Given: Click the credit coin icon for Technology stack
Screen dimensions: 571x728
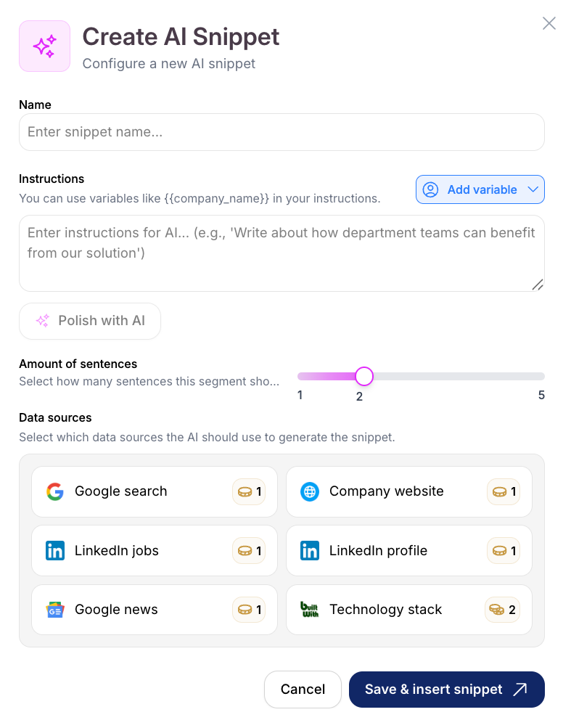Looking at the screenshot, I should pyautogui.click(x=496, y=610).
